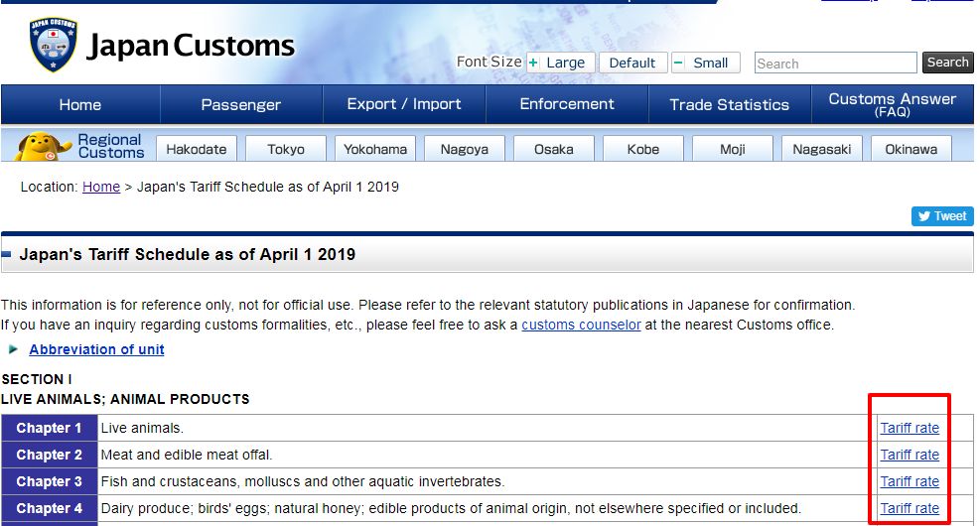The width and height of the screenshot is (980, 526).
Task: Click the Tweet button
Action: pyautogui.click(x=941, y=216)
